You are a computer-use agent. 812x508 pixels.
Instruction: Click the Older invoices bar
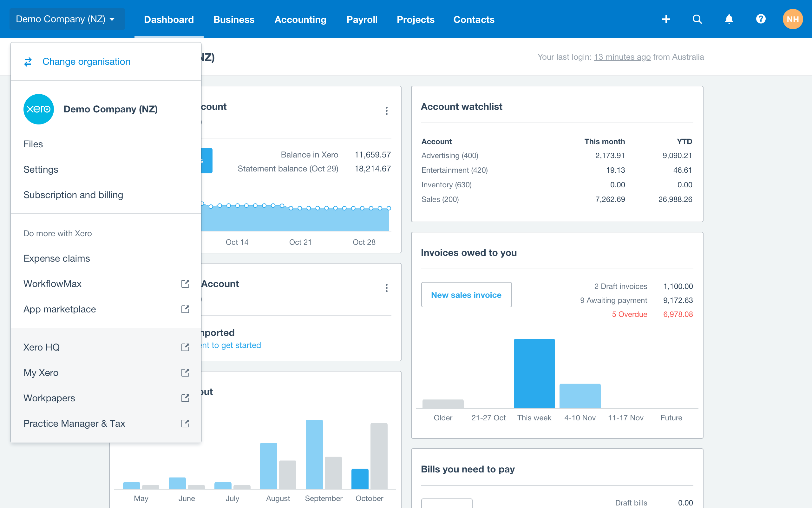[443, 404]
